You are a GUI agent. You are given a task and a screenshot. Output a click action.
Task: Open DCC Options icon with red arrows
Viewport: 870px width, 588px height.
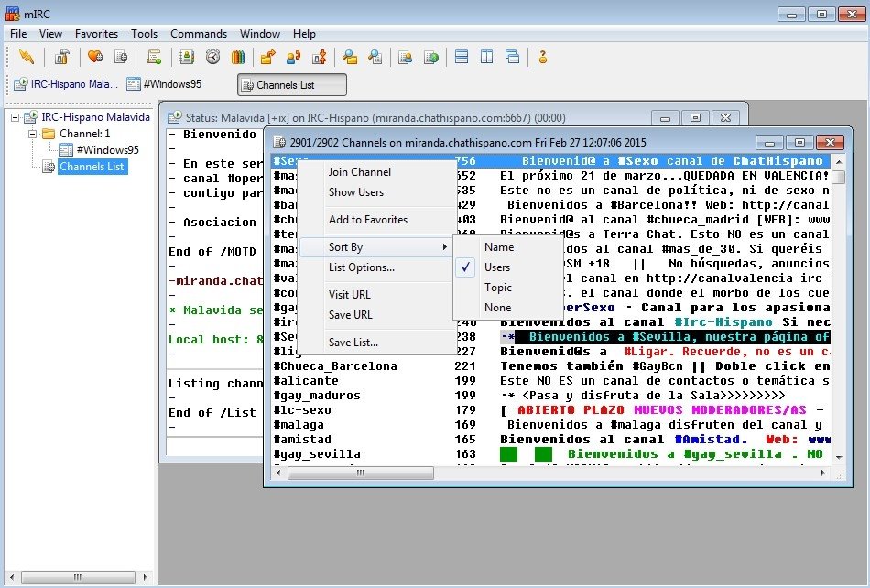(x=319, y=57)
